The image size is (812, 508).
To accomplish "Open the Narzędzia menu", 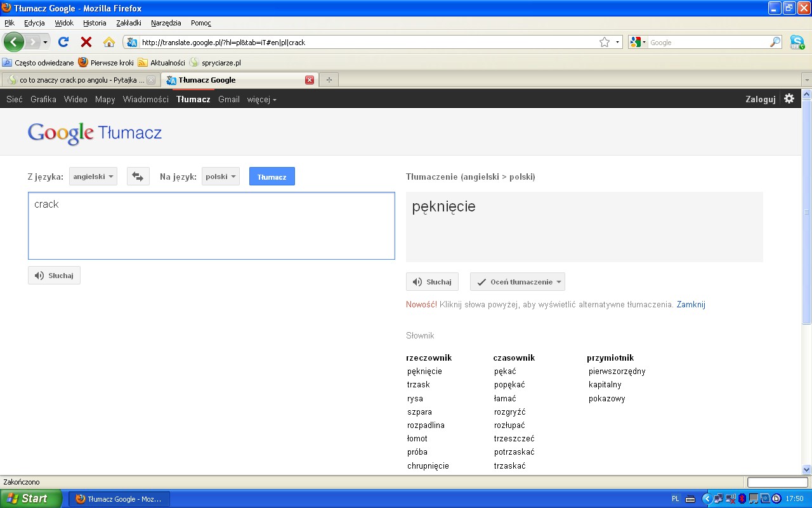I will pyautogui.click(x=166, y=23).
